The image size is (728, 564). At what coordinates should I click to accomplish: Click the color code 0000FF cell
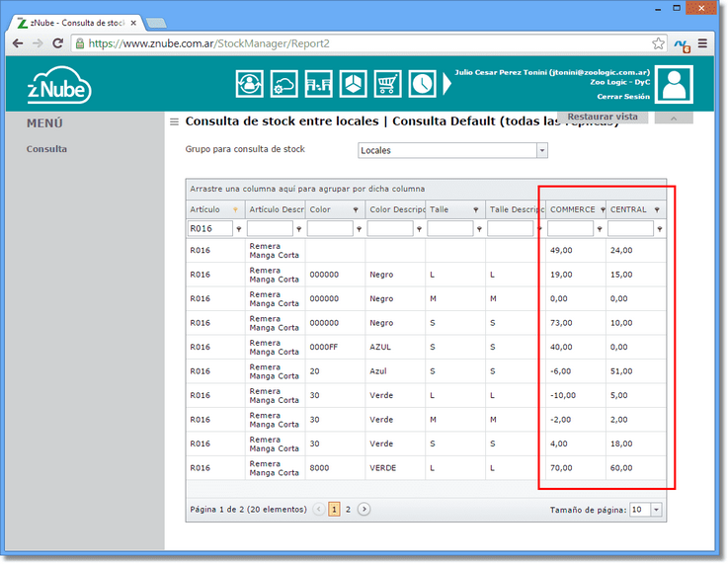click(324, 348)
